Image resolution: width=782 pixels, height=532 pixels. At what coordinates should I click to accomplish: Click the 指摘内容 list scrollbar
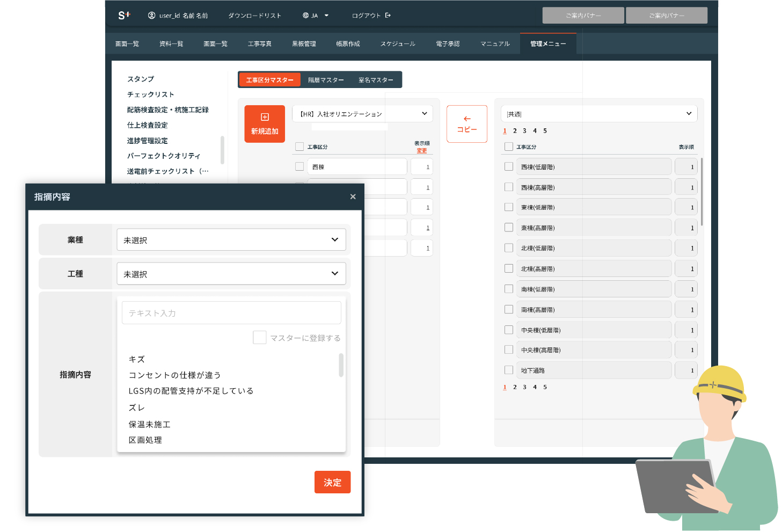coord(341,365)
